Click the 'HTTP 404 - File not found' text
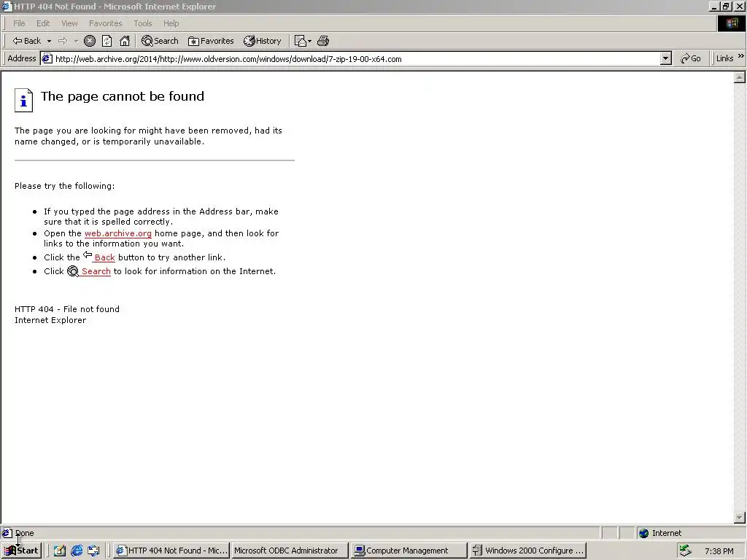The image size is (747, 560). pyautogui.click(x=66, y=309)
